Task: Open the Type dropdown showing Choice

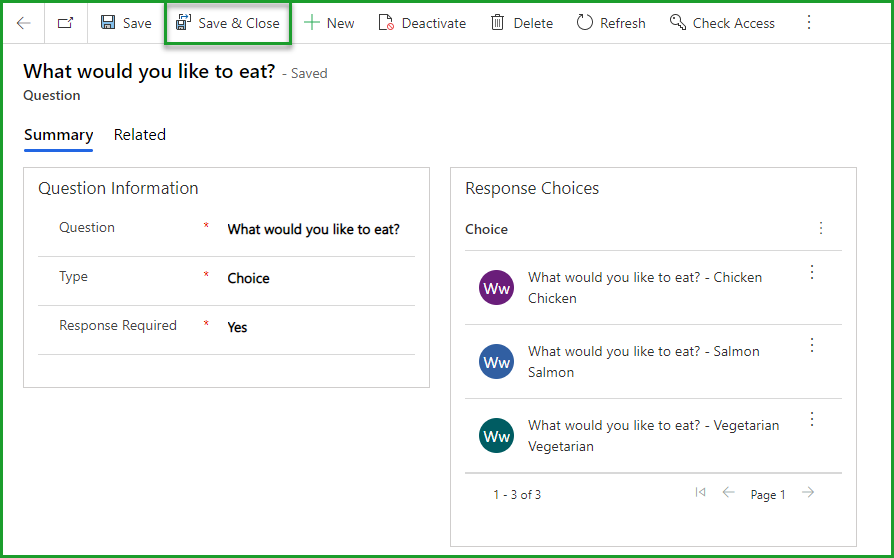Action: coord(313,278)
